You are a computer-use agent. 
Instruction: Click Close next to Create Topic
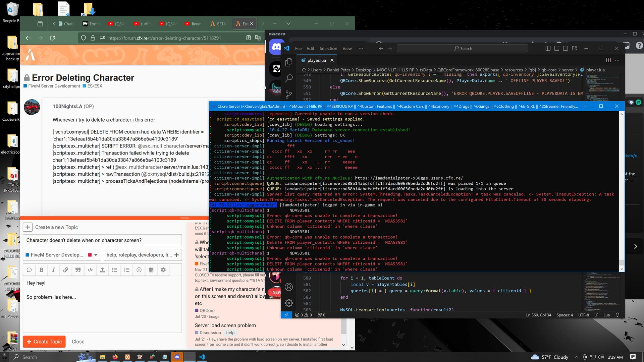[78, 342]
